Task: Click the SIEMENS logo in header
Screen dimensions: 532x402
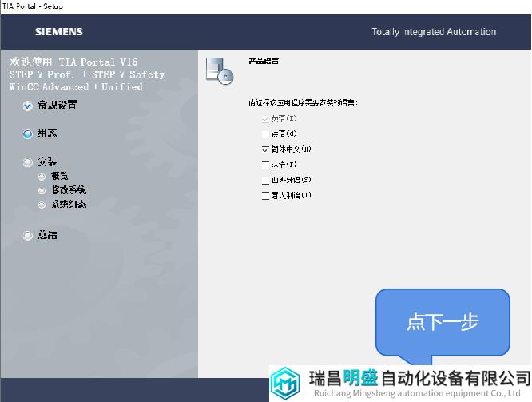Action: [59, 32]
